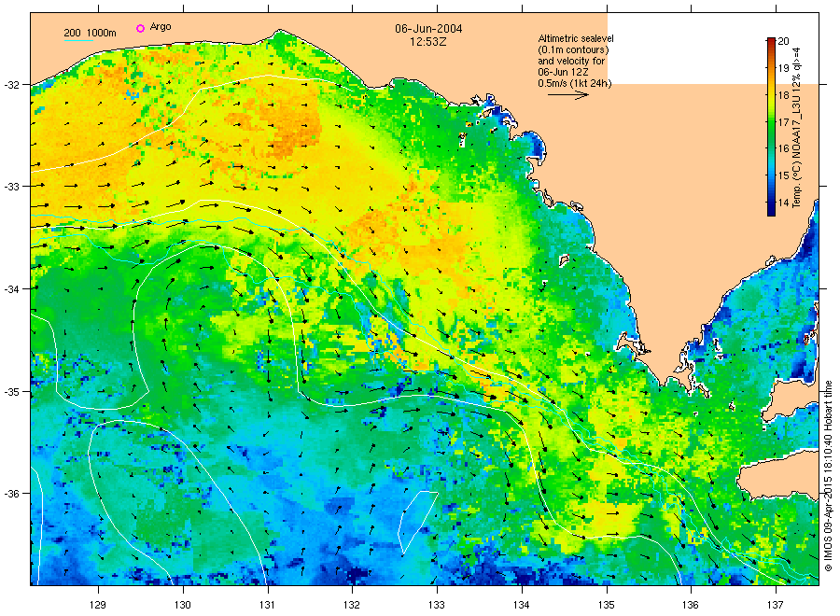Click the '06-Jun 12Z' annotation line
The height and width of the screenshot is (616, 840).
click(x=563, y=72)
